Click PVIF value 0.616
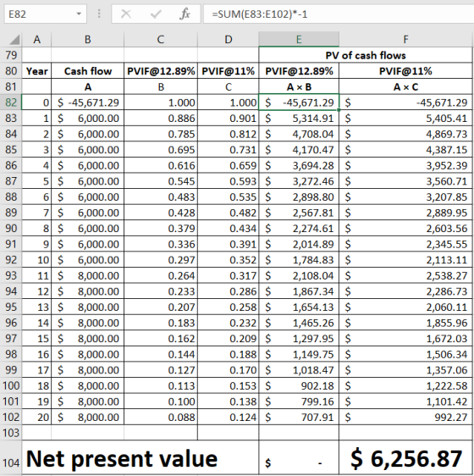The height and width of the screenshot is (476, 474). pyautogui.click(x=161, y=165)
